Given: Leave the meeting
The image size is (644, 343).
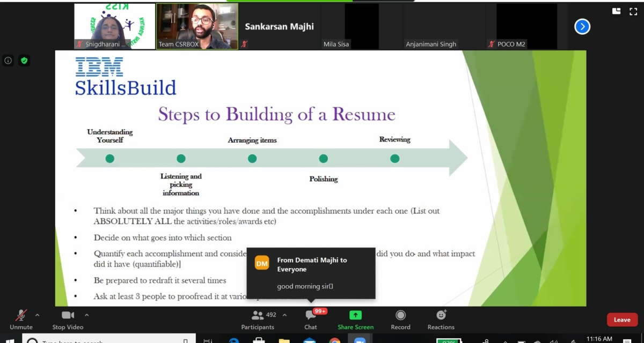Looking at the screenshot, I should 621,319.
